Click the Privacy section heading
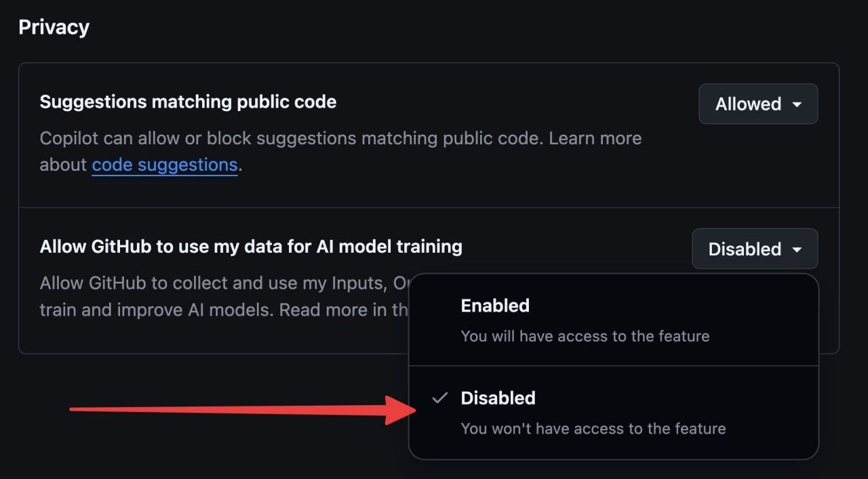 click(54, 26)
